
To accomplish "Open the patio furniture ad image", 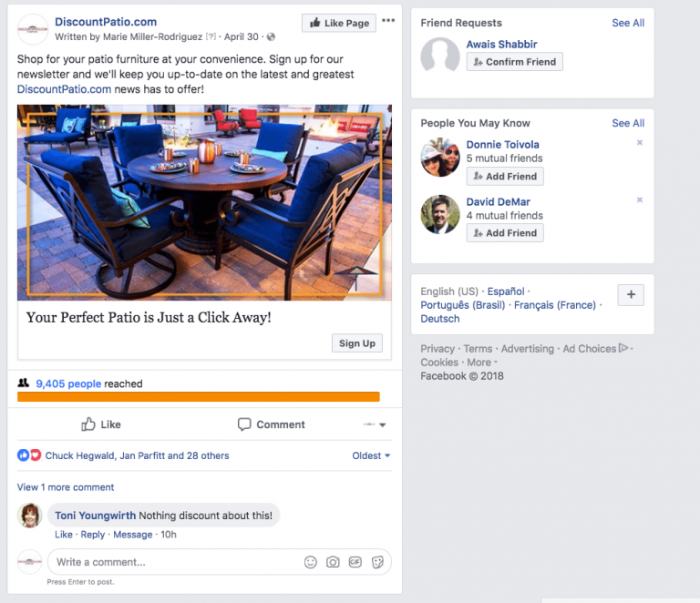I will point(204,202).
